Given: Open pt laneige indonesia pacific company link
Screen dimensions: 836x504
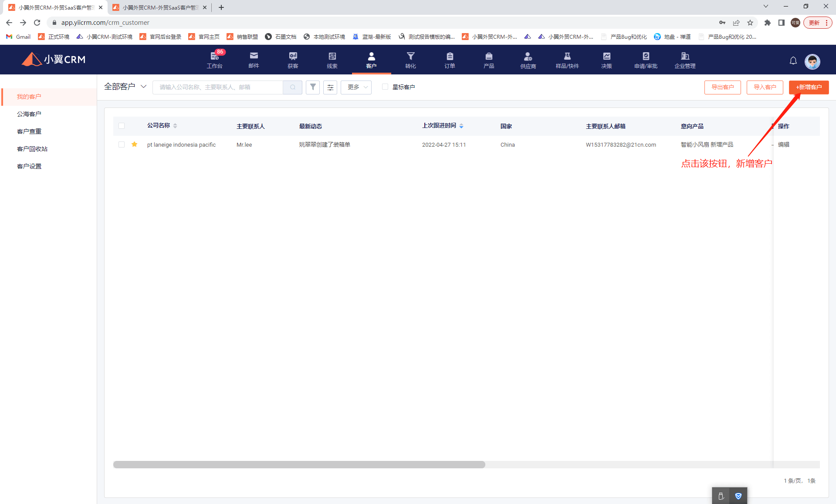Looking at the screenshot, I should (181, 144).
